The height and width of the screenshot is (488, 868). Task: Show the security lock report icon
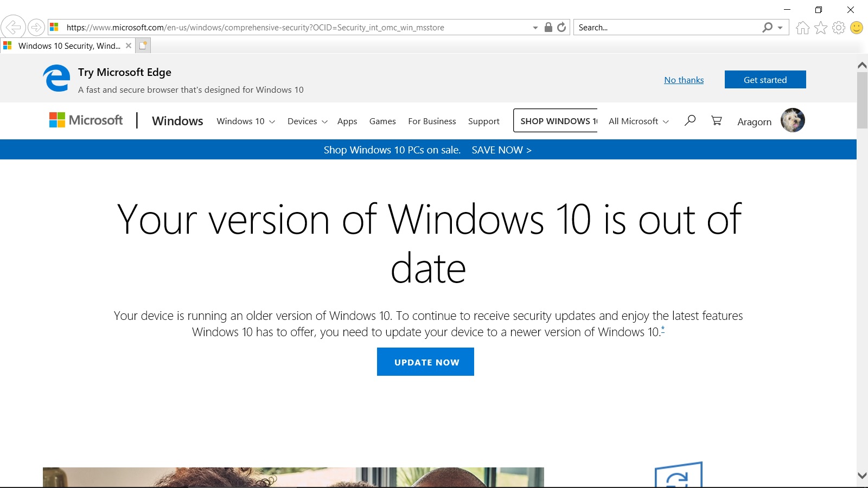point(548,27)
